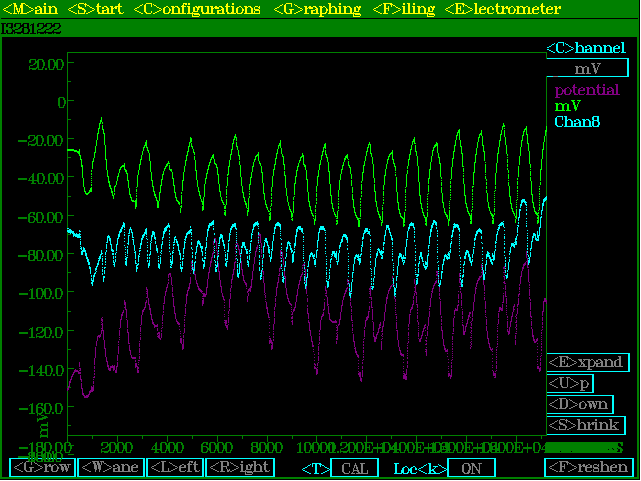Image resolution: width=641 pixels, height=481 pixels.
Task: Click the Loc<k> label
Action: [x=420, y=469]
